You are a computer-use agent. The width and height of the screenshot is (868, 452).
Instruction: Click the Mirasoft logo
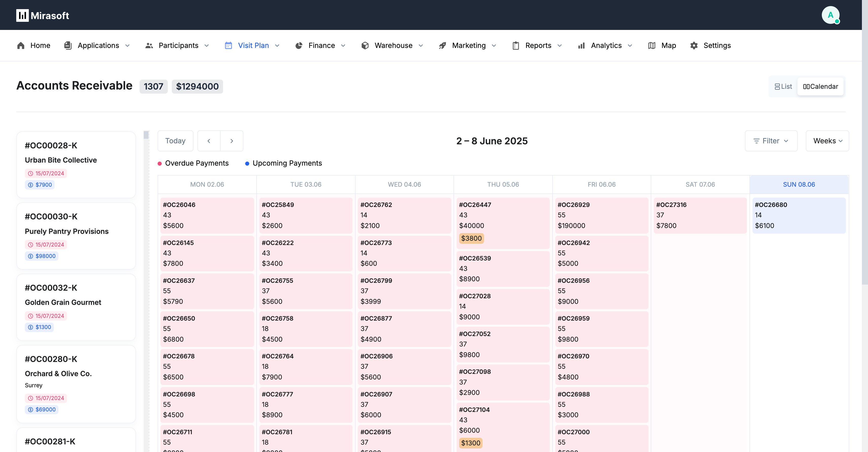42,15
